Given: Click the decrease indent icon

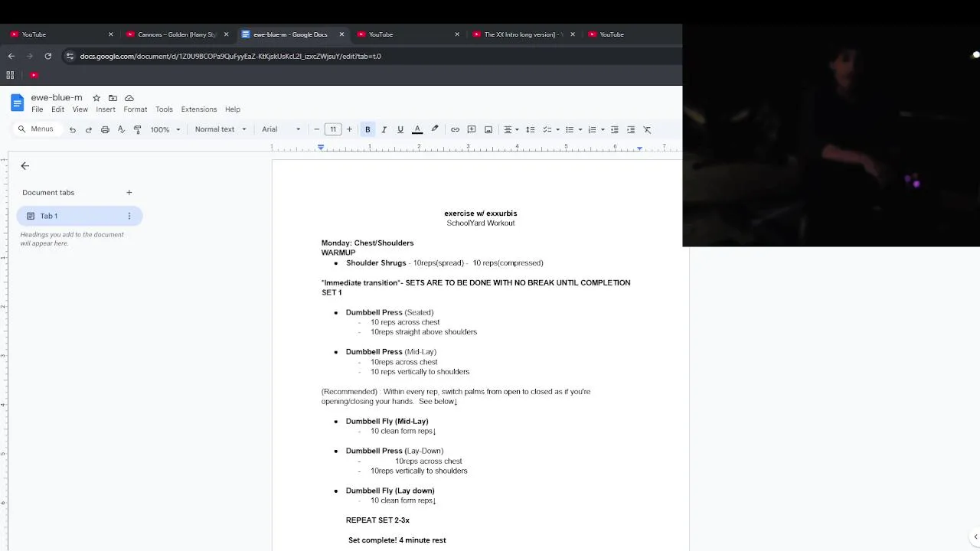Looking at the screenshot, I should [x=614, y=129].
